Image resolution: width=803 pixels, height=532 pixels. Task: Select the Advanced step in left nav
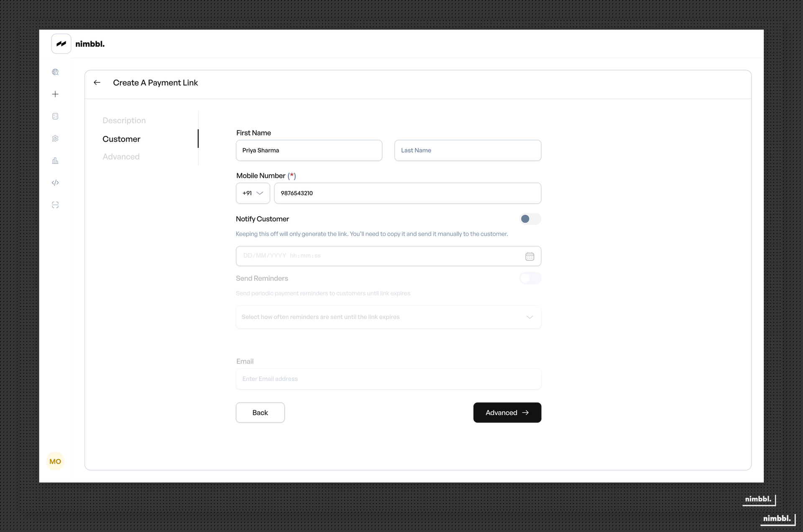[x=121, y=156]
